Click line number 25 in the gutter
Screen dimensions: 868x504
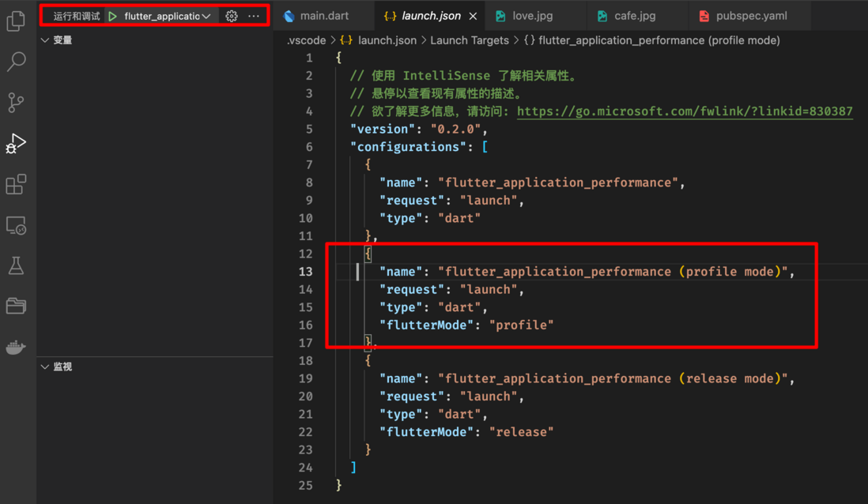point(306,485)
